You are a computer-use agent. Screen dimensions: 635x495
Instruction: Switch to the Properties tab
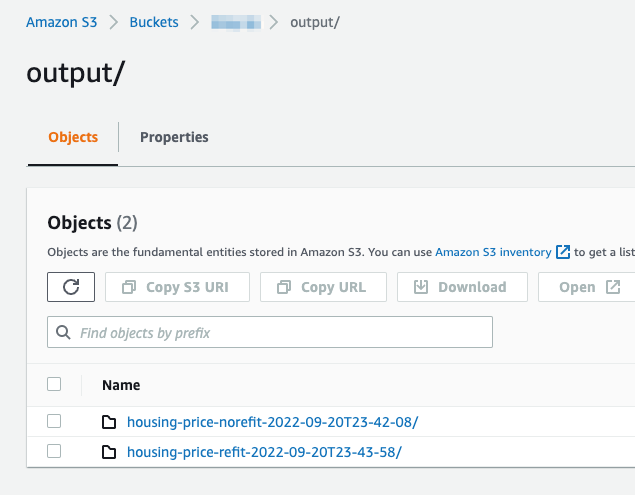pos(174,137)
